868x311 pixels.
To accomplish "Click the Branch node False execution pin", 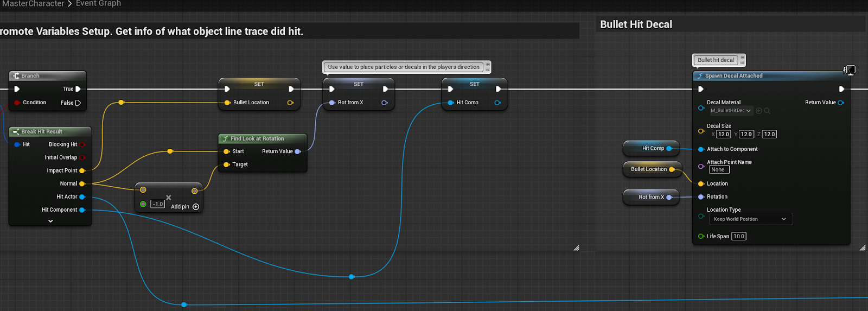I will point(78,103).
